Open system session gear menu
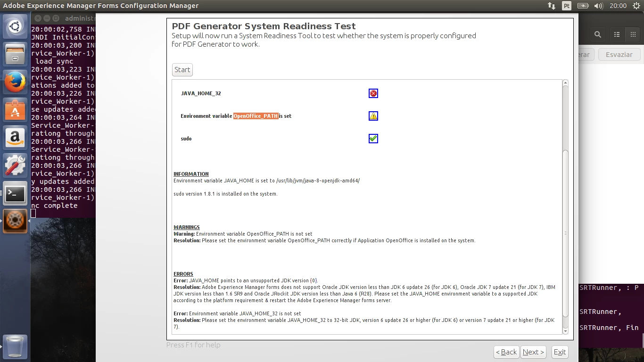This screenshot has width=644, height=362. pos(636,6)
